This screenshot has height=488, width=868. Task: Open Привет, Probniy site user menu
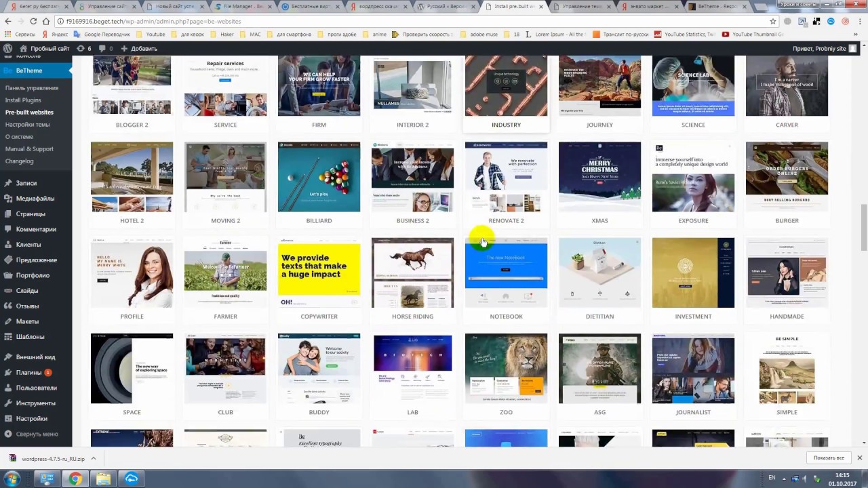(825, 49)
